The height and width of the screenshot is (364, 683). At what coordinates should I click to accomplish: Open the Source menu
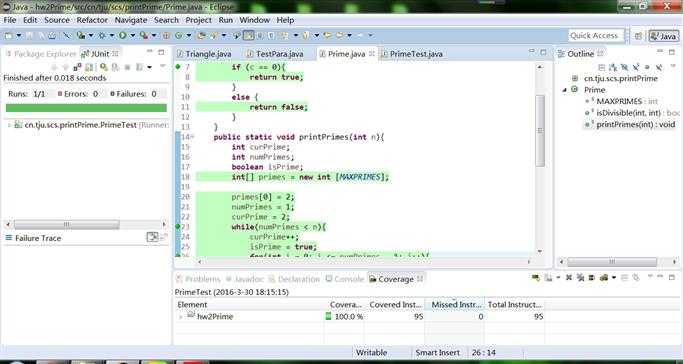point(57,20)
